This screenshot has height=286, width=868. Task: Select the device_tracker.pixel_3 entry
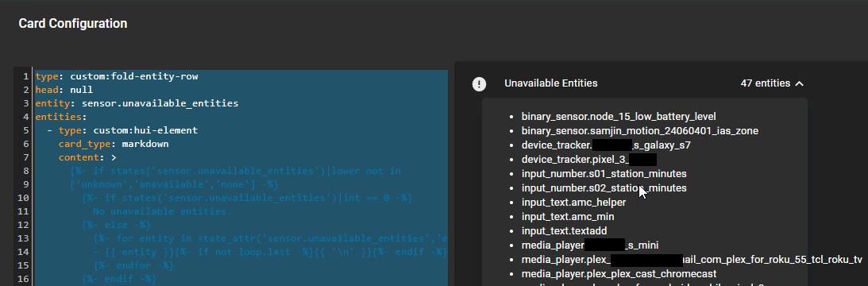[589, 160]
